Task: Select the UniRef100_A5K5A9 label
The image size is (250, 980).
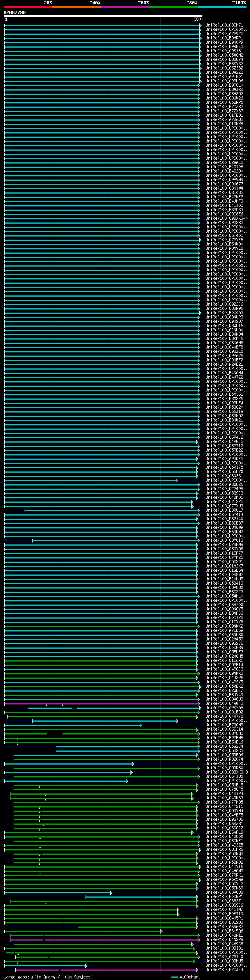Action: 224,880
